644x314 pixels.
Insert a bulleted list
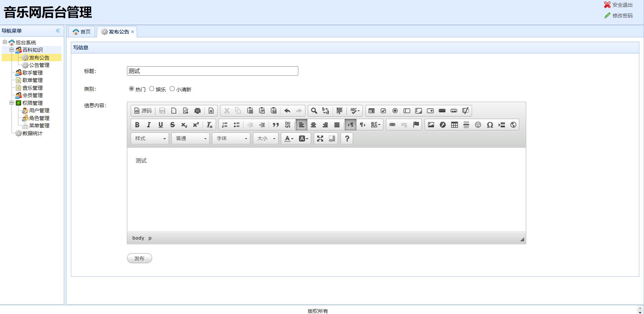pos(237,125)
